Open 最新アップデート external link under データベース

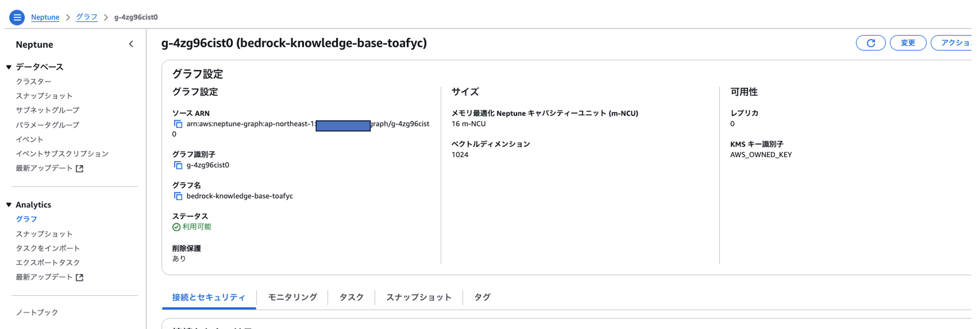coord(49,168)
